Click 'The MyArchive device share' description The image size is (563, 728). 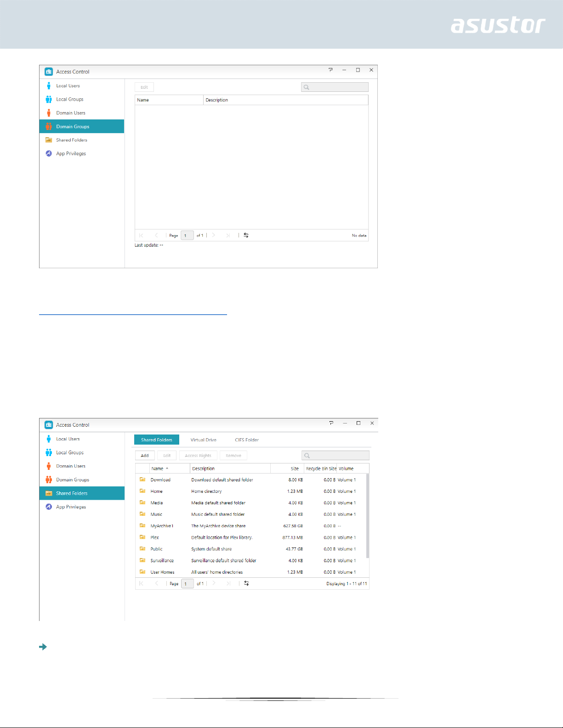click(x=218, y=526)
